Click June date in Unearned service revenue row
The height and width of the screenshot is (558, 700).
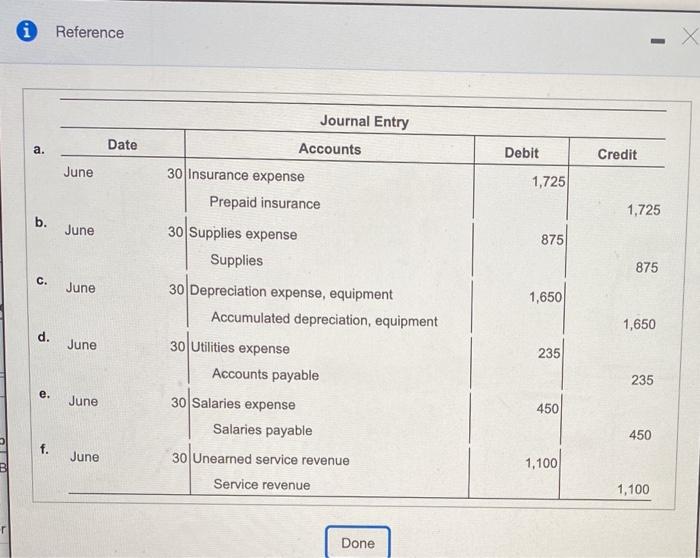pyautogui.click(x=85, y=457)
